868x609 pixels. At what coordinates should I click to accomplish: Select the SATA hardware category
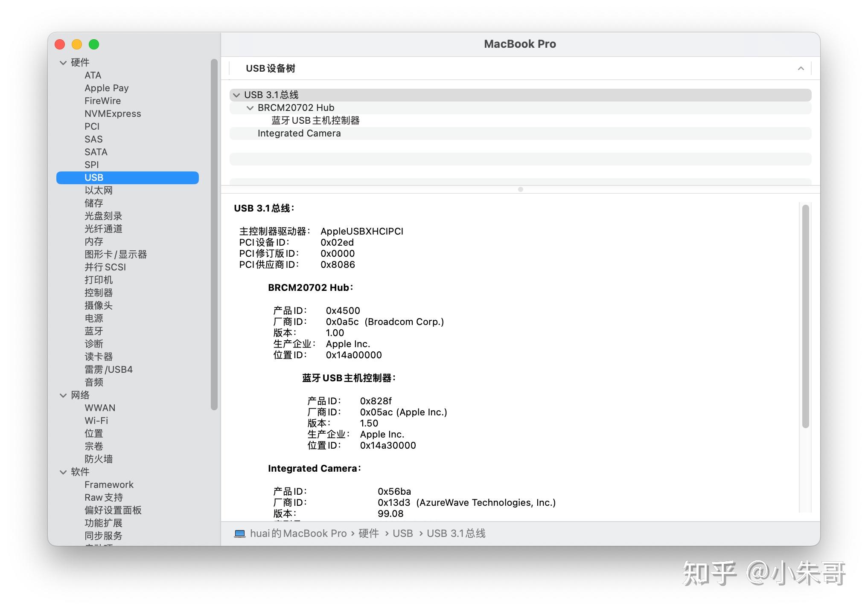(96, 152)
